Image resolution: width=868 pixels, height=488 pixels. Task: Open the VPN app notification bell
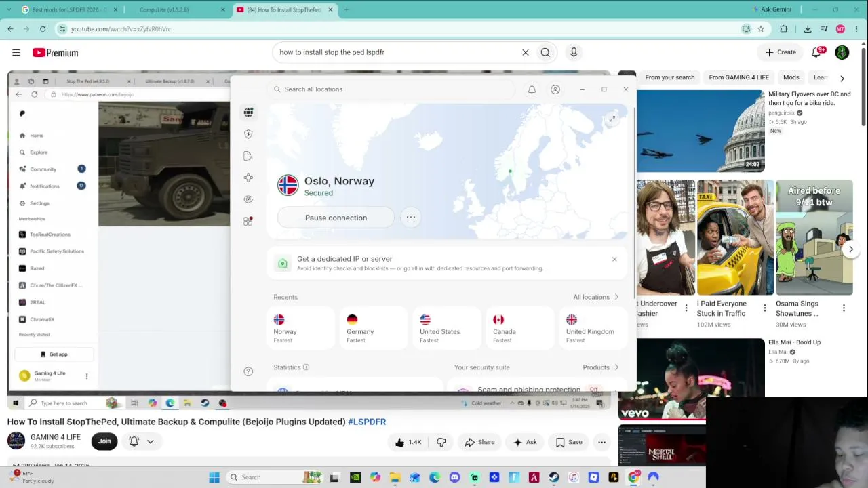[x=532, y=89]
